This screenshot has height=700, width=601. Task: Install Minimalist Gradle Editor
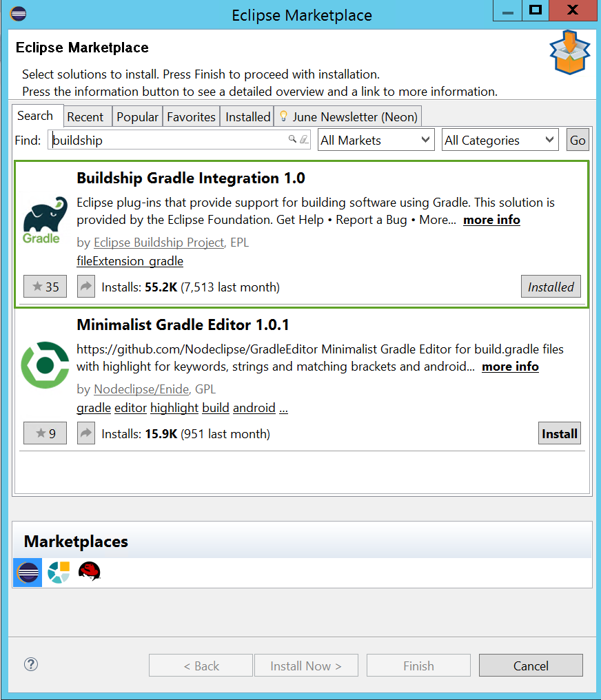560,433
